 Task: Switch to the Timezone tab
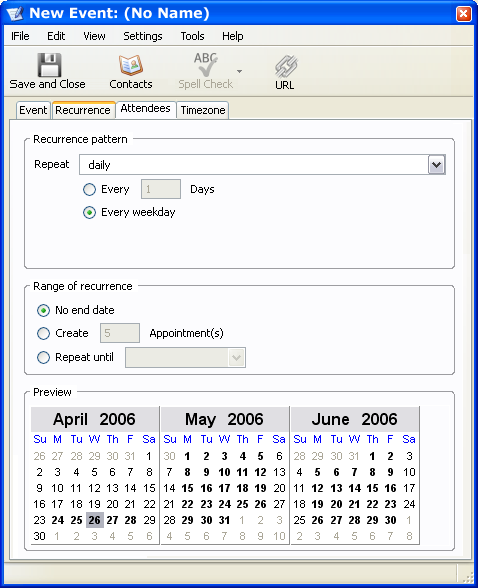(x=203, y=110)
